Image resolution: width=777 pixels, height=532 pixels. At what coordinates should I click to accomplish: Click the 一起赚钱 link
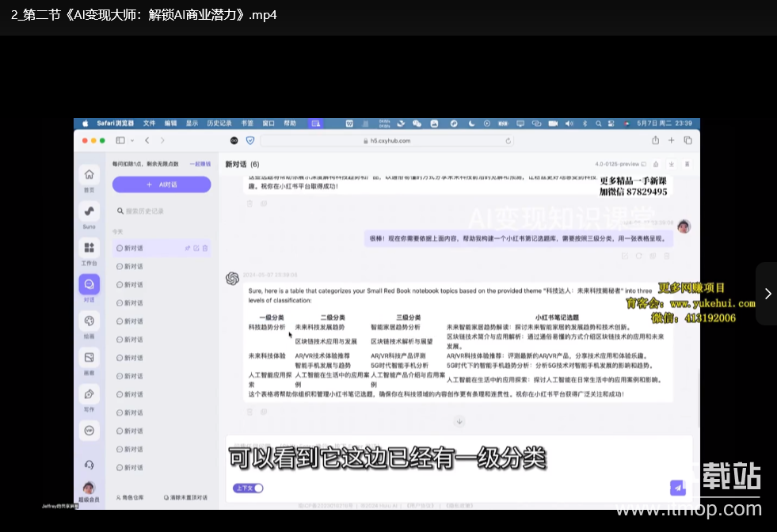tap(200, 164)
